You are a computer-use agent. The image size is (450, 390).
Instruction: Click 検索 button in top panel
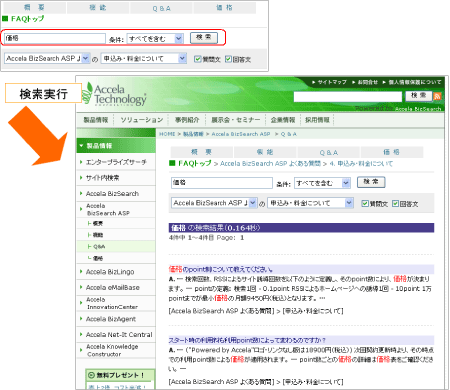(204, 38)
